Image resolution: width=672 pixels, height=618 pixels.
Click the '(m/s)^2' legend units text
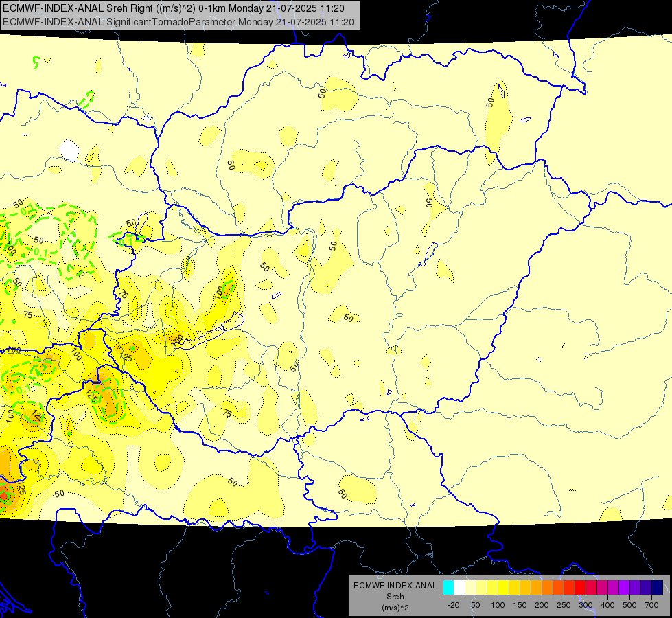tap(395, 608)
